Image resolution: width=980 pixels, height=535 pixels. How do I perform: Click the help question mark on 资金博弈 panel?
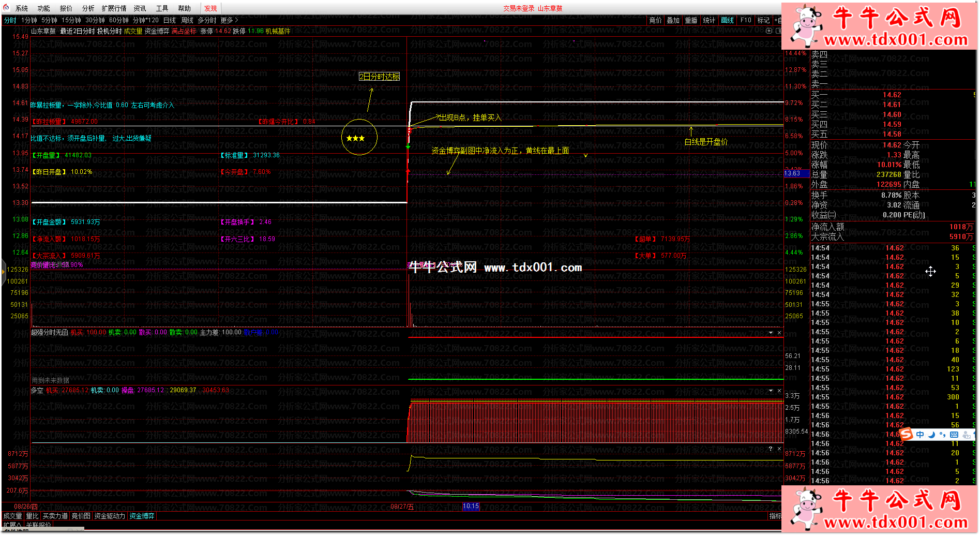[x=771, y=449]
